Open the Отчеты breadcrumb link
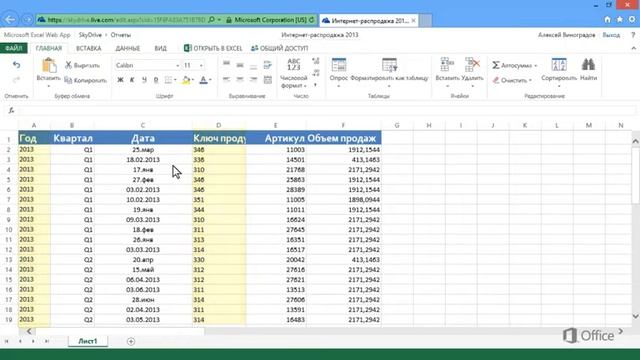This screenshot has height=360, width=640. pyautogui.click(x=120, y=35)
